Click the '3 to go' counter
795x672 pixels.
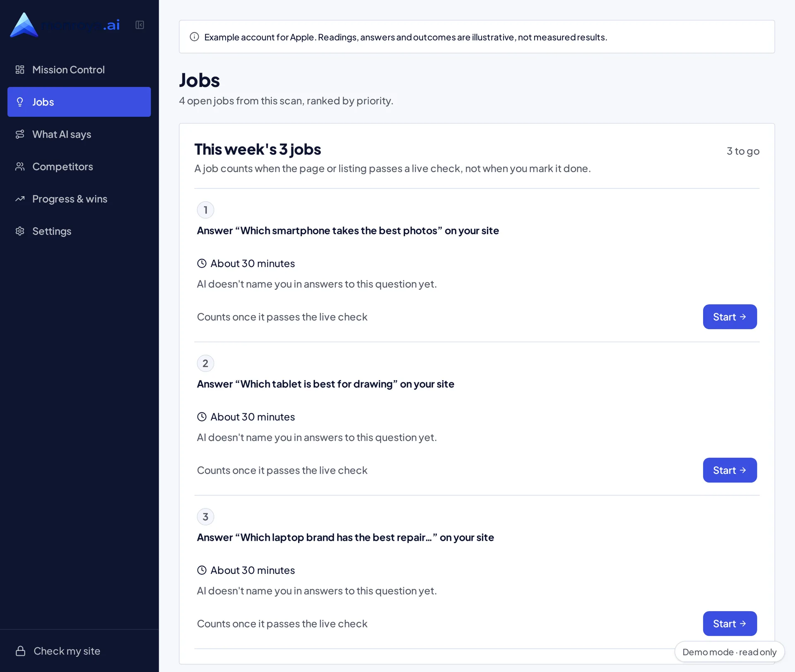click(743, 151)
